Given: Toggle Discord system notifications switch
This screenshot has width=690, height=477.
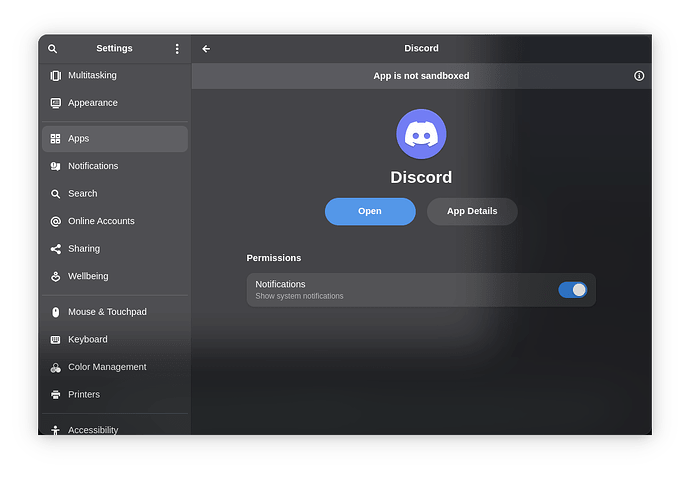Looking at the screenshot, I should [x=573, y=290].
